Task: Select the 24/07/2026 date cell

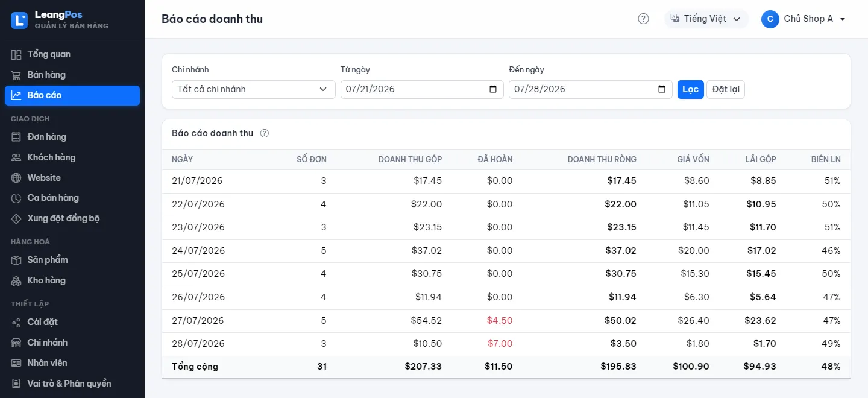Action: click(198, 250)
